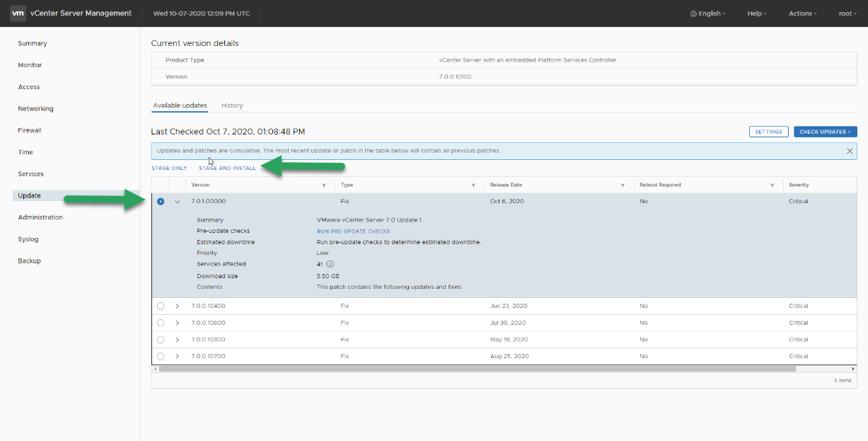The image size is (868, 441).
Task: Open the Check Updates dropdown button
Action: pyautogui.click(x=826, y=132)
